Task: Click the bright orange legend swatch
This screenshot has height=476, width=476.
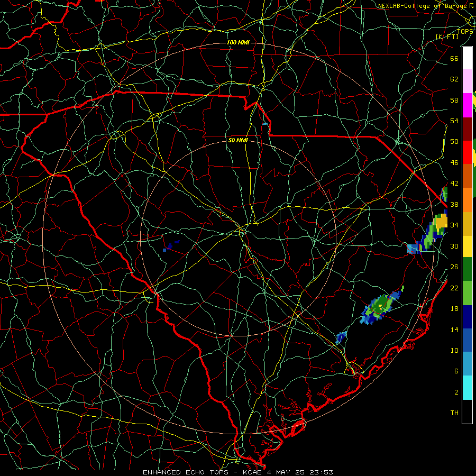Action: [x=467, y=199]
